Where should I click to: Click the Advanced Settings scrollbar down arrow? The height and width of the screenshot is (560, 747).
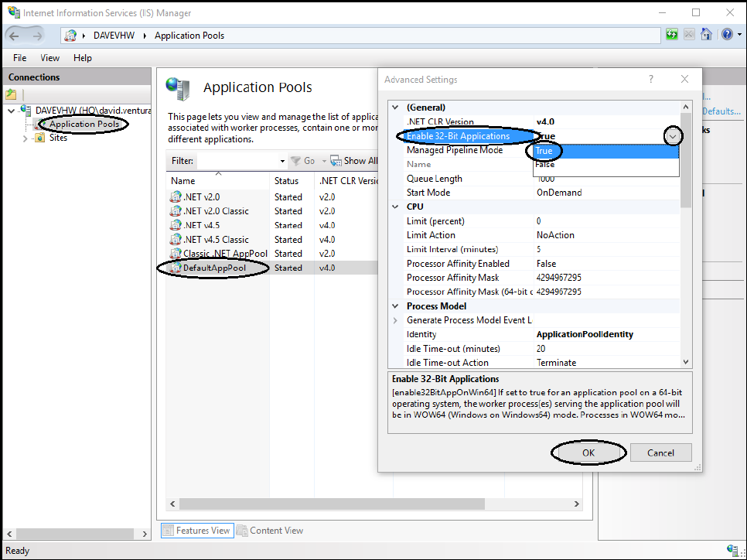[686, 362]
